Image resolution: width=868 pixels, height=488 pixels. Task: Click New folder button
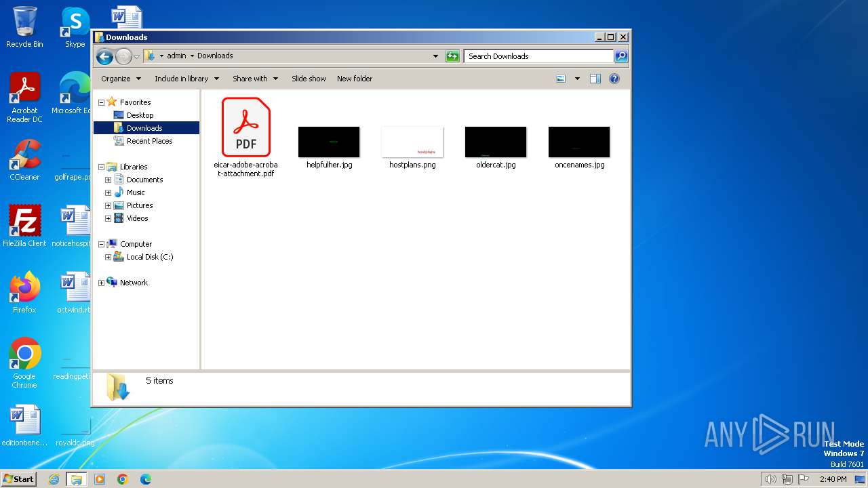[x=355, y=79]
